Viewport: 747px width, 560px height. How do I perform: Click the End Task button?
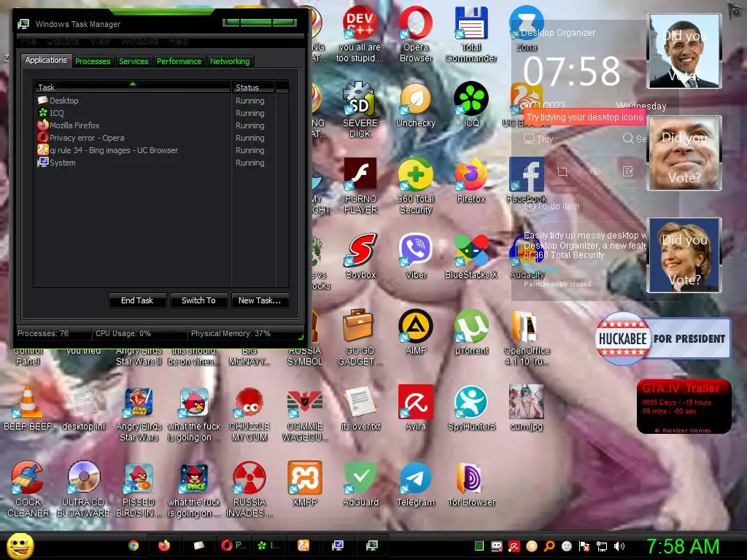tap(137, 300)
